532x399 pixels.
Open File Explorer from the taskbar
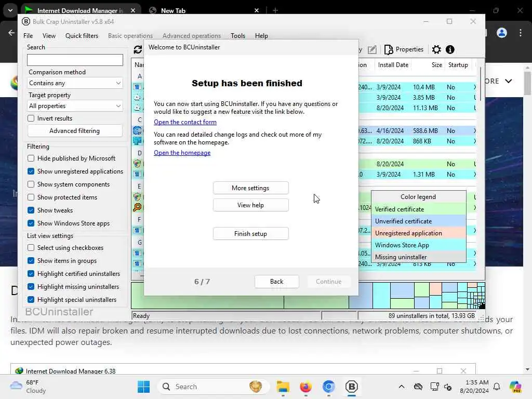click(283, 387)
